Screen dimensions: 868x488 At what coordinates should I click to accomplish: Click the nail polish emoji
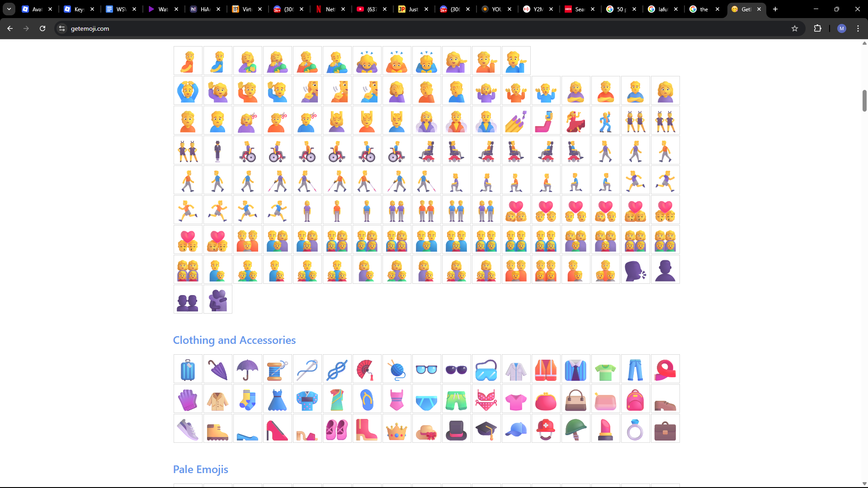point(516,121)
